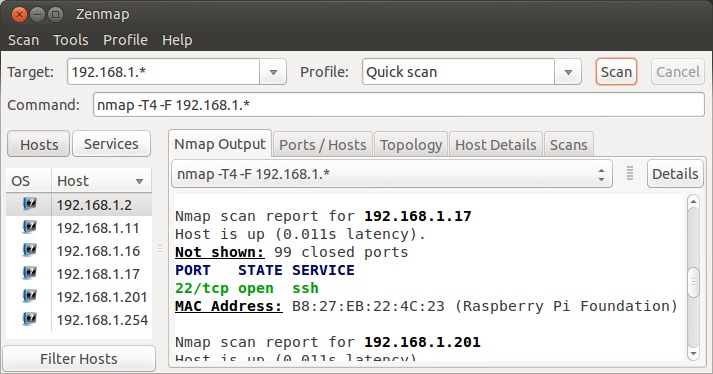Open the Help menu
The height and width of the screenshot is (374, 713).
tap(177, 40)
